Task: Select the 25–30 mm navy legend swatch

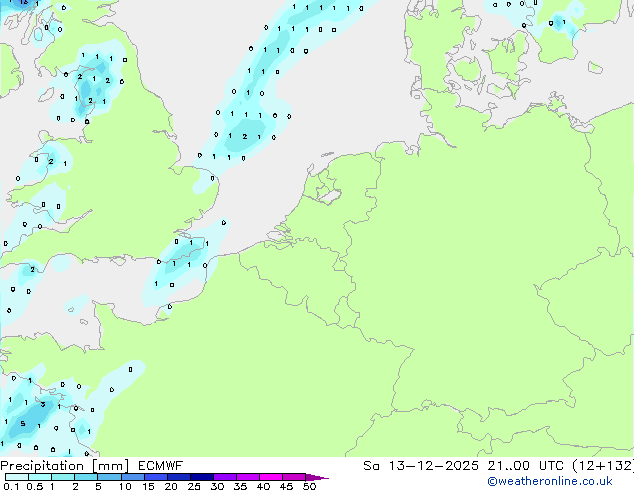Action: click(x=202, y=477)
